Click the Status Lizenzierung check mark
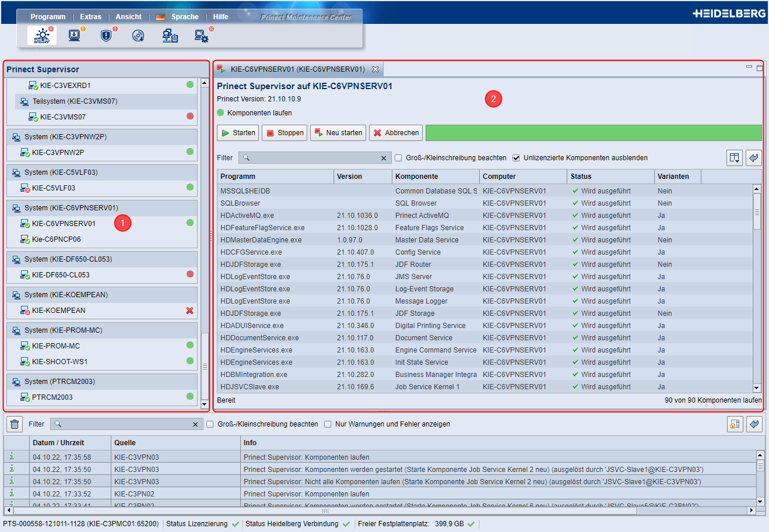The width and height of the screenshot is (769, 532). point(236,524)
